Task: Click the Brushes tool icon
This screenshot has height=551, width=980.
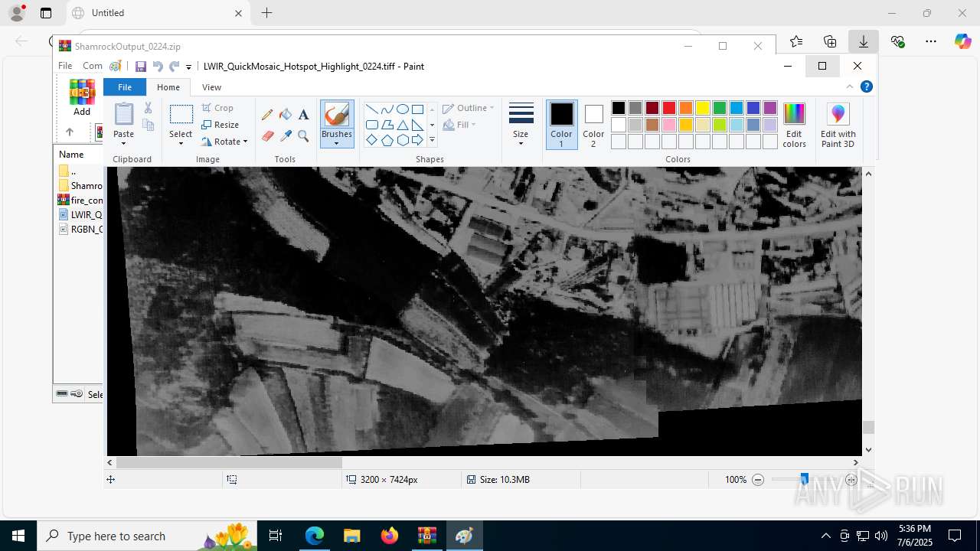Action: [337, 115]
